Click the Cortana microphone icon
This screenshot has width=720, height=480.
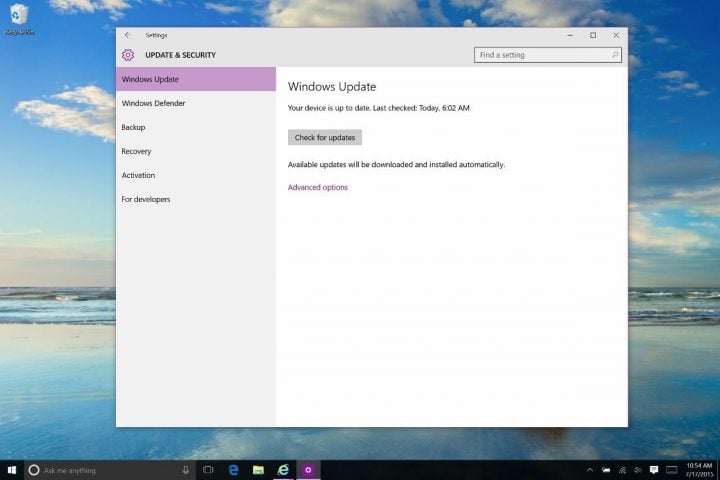point(186,470)
